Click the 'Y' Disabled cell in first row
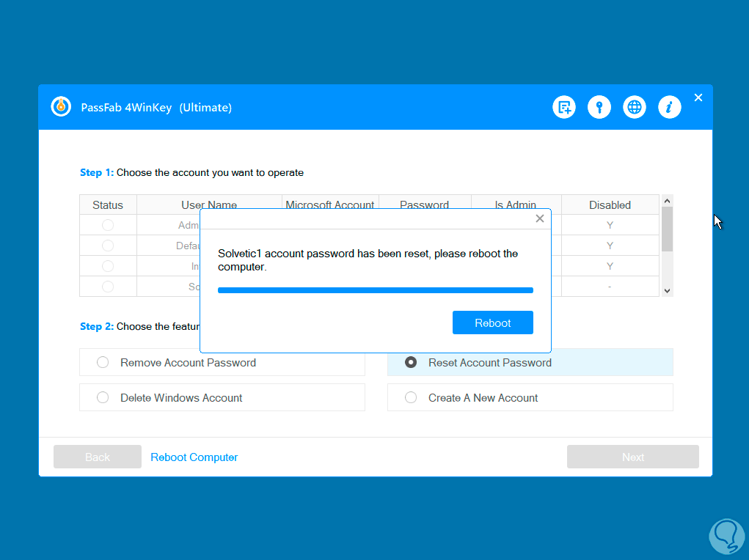Image resolution: width=749 pixels, height=560 pixels. [x=610, y=225]
